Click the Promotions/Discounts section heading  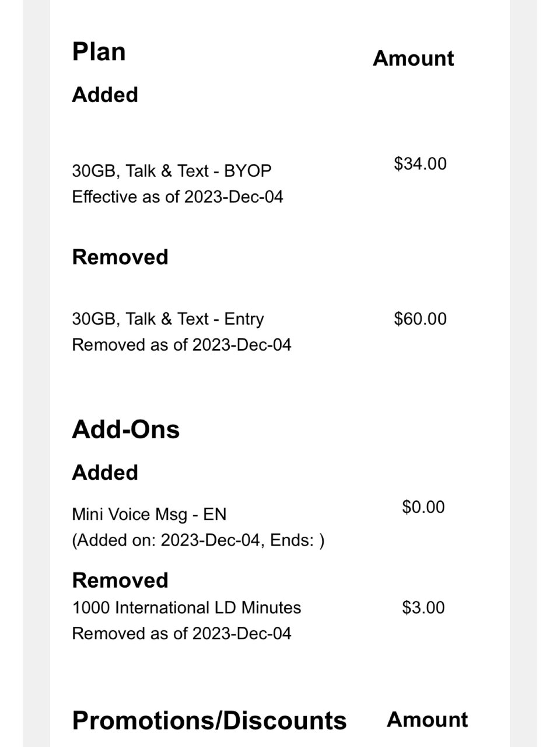pyautogui.click(x=209, y=720)
